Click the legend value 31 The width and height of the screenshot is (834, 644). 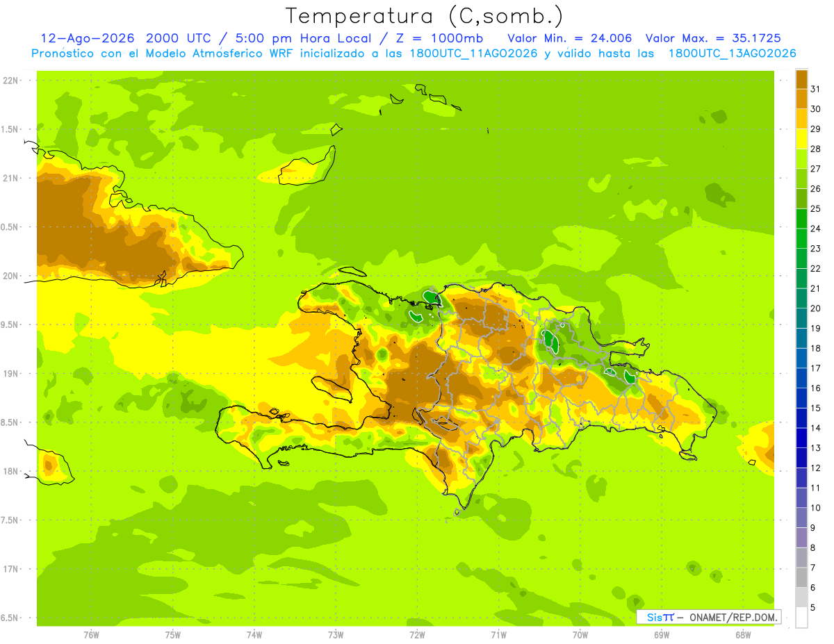[815, 89]
